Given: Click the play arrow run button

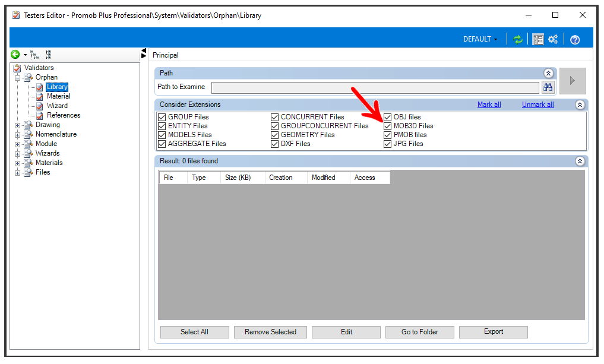Looking at the screenshot, I should 573,81.
